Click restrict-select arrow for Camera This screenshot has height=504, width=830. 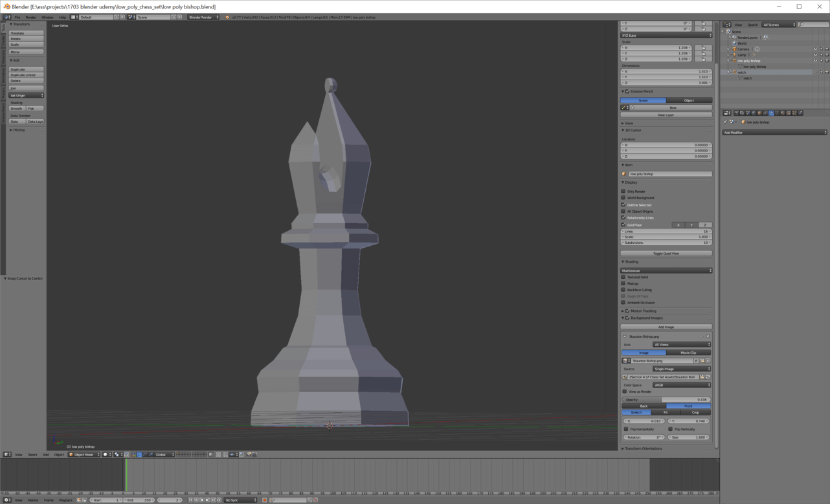coord(821,49)
